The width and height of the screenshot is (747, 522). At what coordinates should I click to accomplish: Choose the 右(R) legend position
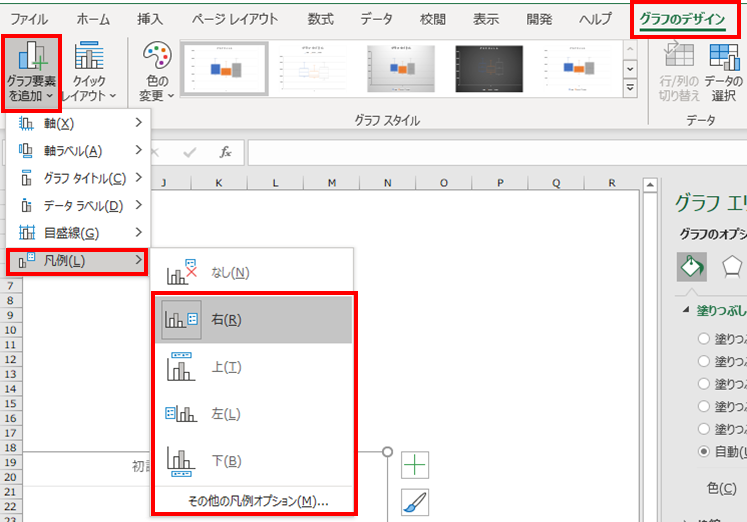point(253,320)
